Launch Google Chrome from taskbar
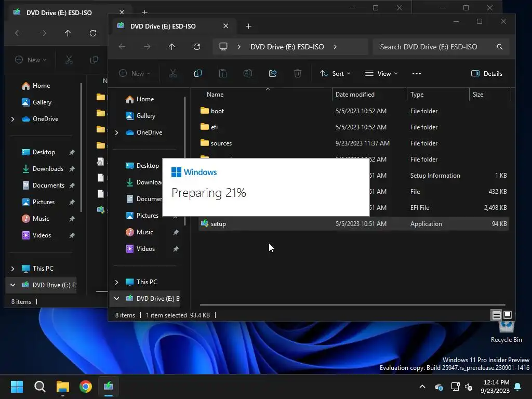The width and height of the screenshot is (532, 399). coord(86,387)
